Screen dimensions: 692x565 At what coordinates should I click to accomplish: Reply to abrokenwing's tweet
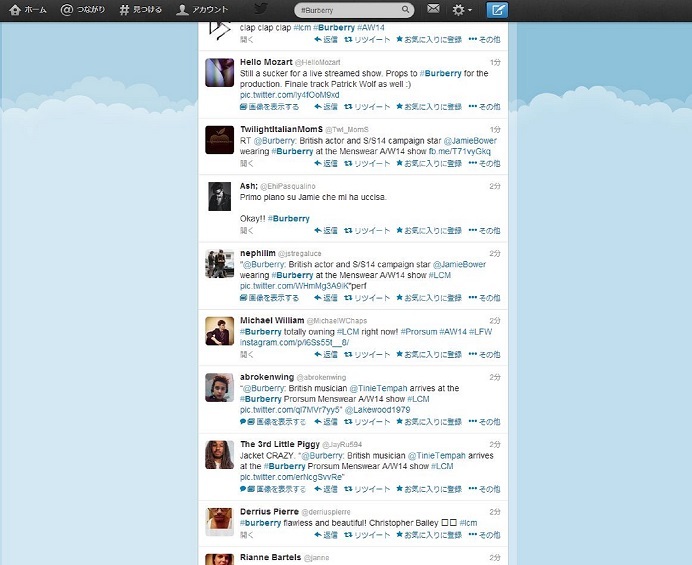click(326, 422)
